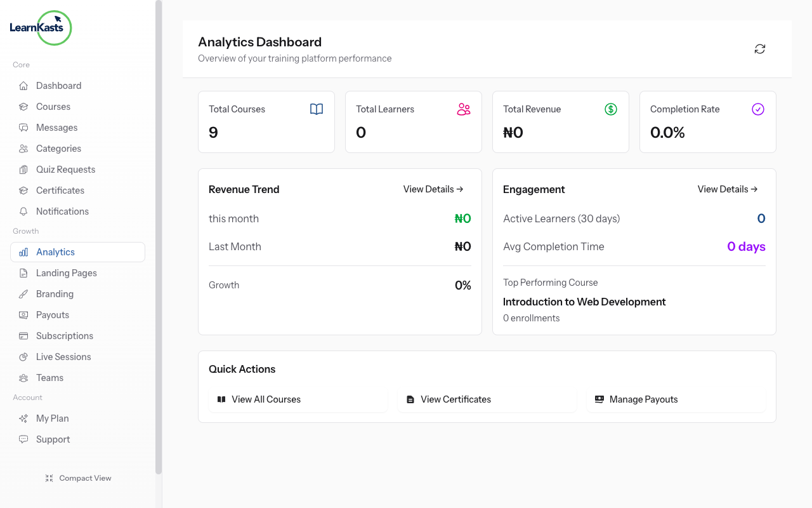This screenshot has height=508, width=812.
Task: Refresh the Analytics Dashboard data
Action: pyautogui.click(x=759, y=48)
